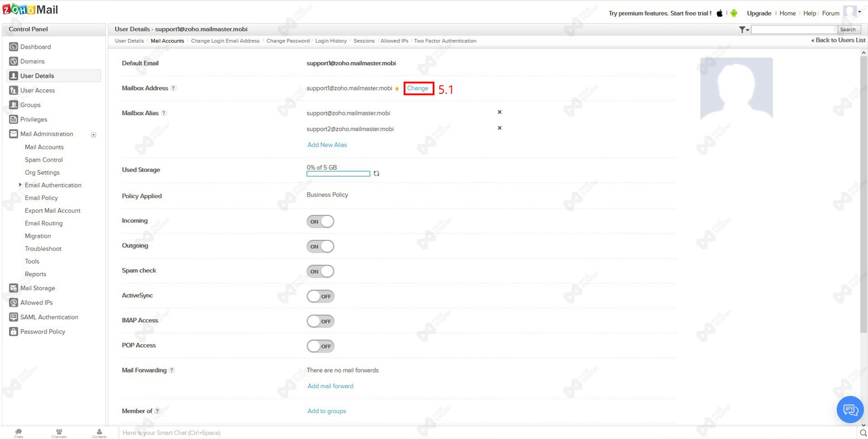Open the Mail Storage icon
This screenshot has height=439, width=868.
[x=14, y=288]
